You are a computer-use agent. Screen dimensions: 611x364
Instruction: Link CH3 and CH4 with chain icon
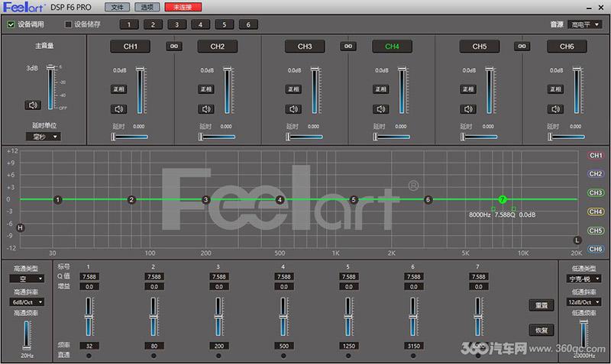pyautogui.click(x=348, y=47)
